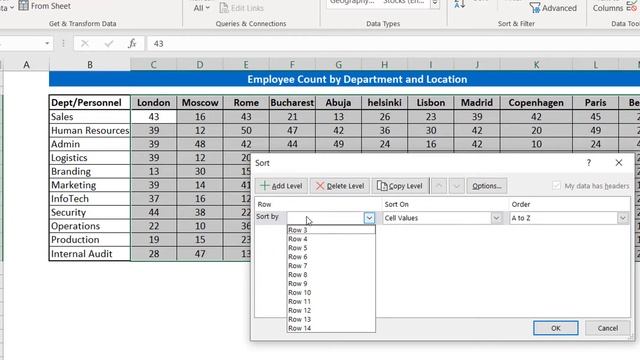
Task: Click the formula bar cancel X icon
Action: 84,43
